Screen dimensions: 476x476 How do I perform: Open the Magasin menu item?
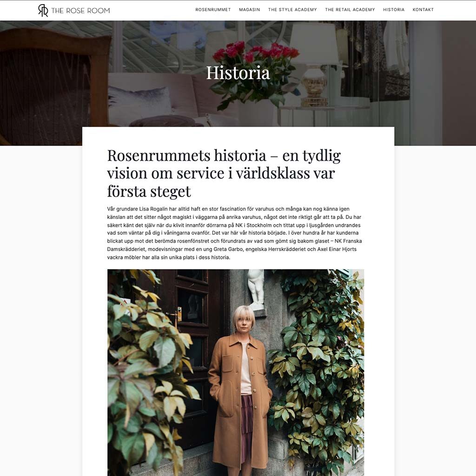(x=249, y=10)
